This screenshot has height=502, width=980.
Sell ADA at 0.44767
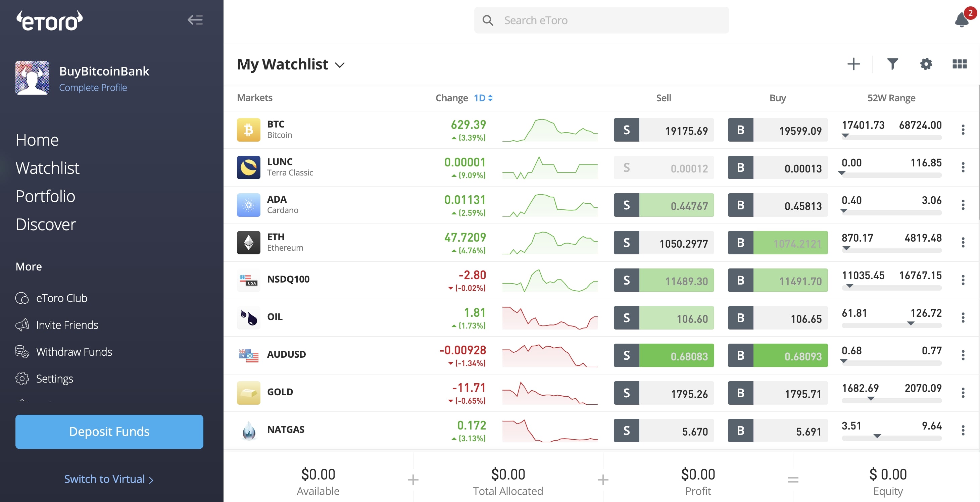tap(664, 205)
